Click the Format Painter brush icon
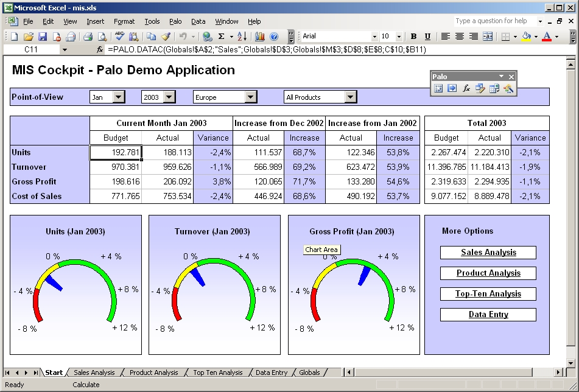 166,37
